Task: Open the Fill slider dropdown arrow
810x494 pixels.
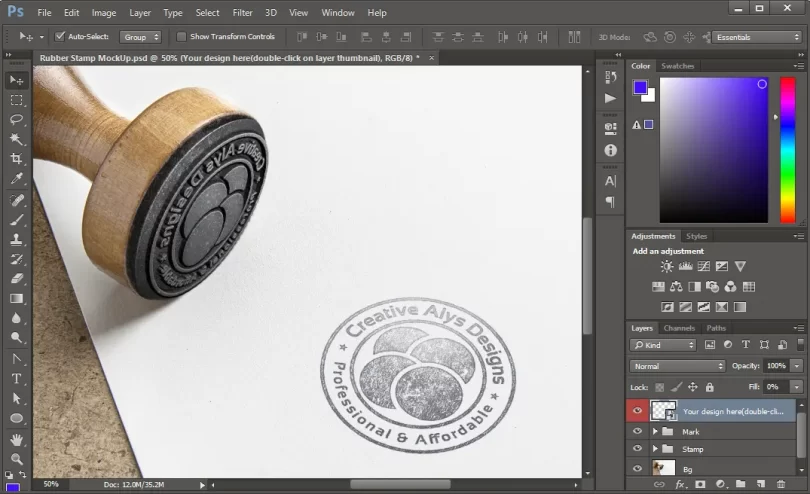Action: tap(797, 387)
